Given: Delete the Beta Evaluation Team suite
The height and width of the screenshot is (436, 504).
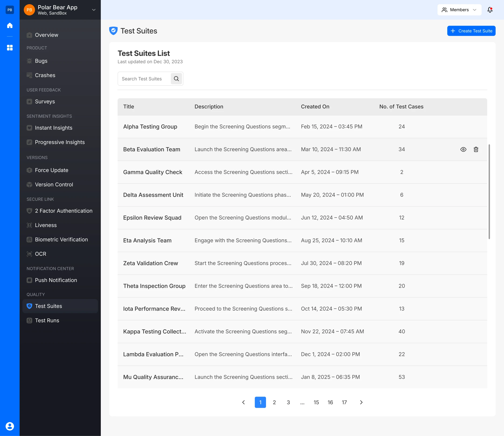Looking at the screenshot, I should click(x=476, y=149).
